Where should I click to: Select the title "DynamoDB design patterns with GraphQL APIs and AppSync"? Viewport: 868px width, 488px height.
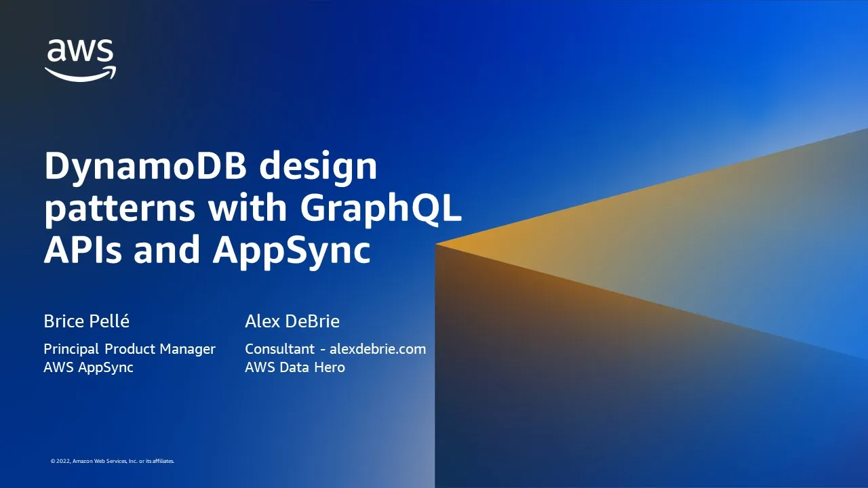tap(253, 209)
